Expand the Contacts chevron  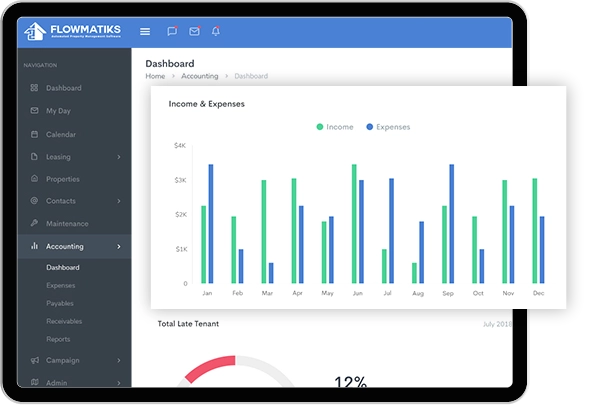click(119, 201)
